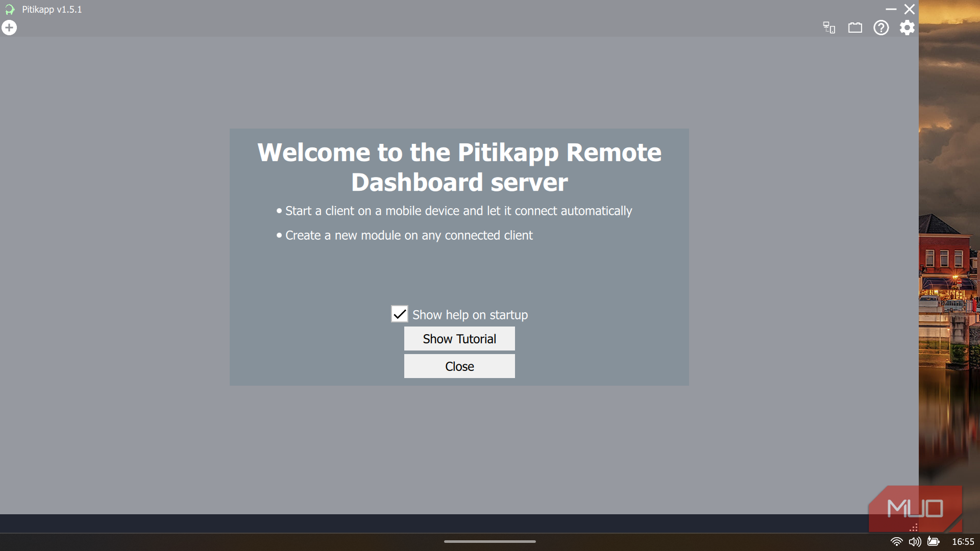Open the settings gear icon
The image size is (980, 551).
coord(907,28)
